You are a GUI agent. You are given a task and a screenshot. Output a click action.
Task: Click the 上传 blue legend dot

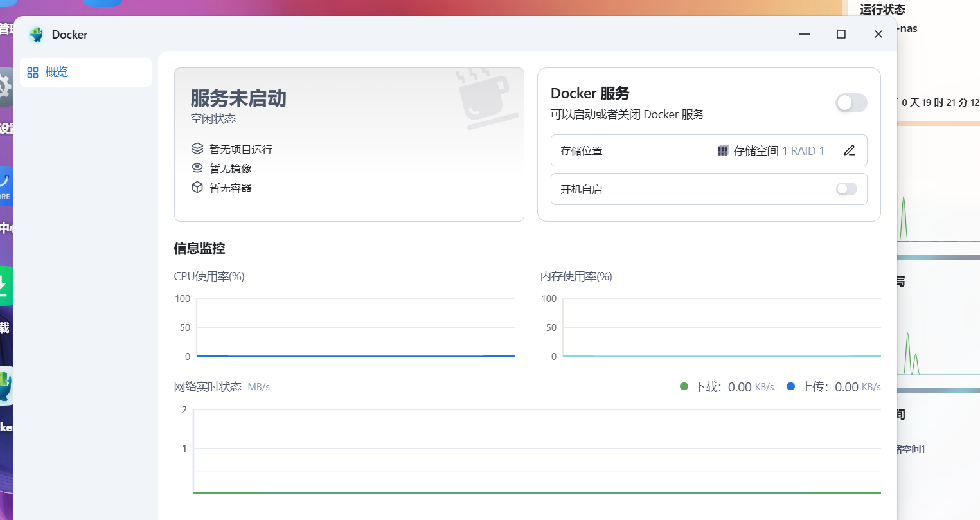[791, 386]
